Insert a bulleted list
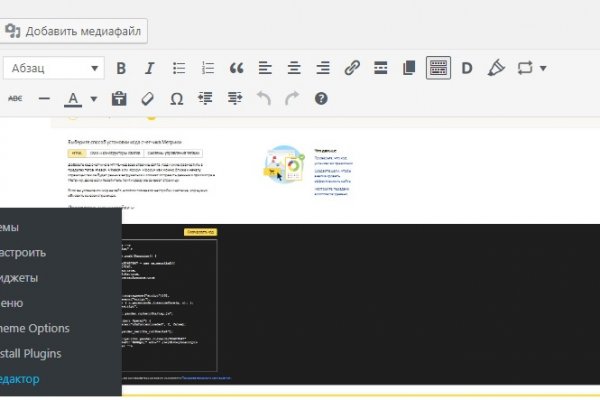 click(x=180, y=68)
